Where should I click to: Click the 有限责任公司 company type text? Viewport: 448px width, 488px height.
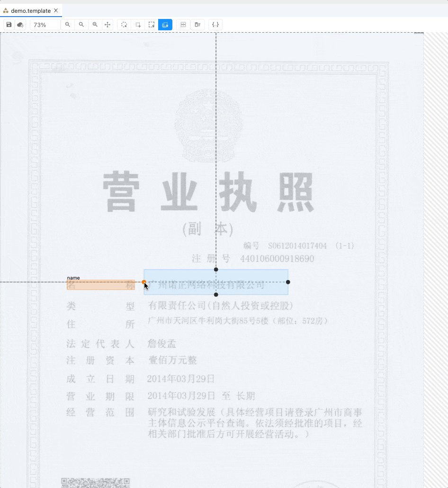(x=221, y=306)
